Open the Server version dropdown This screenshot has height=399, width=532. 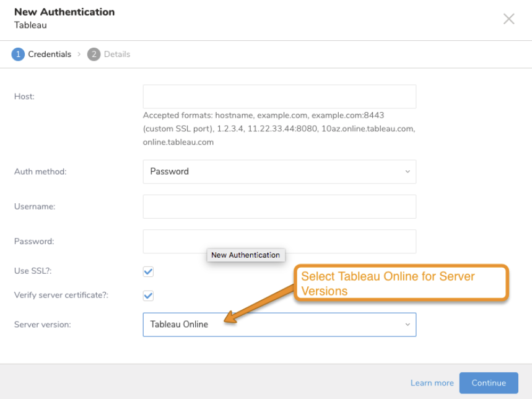(x=273, y=325)
